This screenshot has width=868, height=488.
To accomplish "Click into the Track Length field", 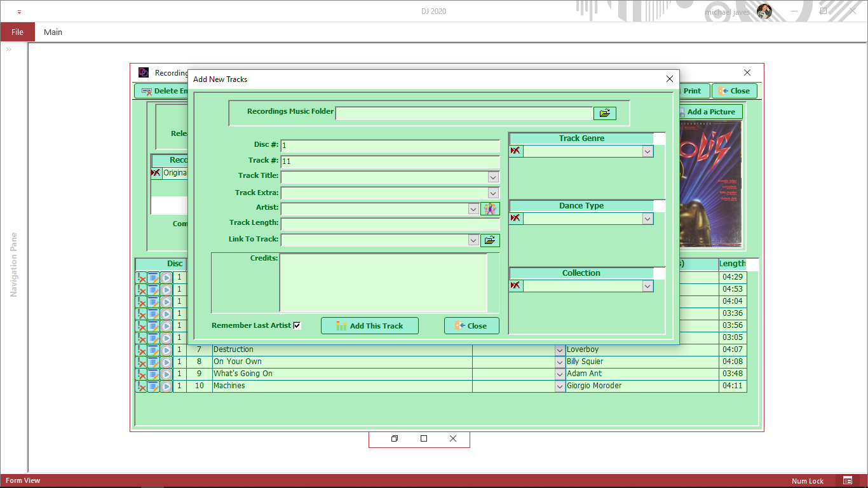I will click(390, 224).
